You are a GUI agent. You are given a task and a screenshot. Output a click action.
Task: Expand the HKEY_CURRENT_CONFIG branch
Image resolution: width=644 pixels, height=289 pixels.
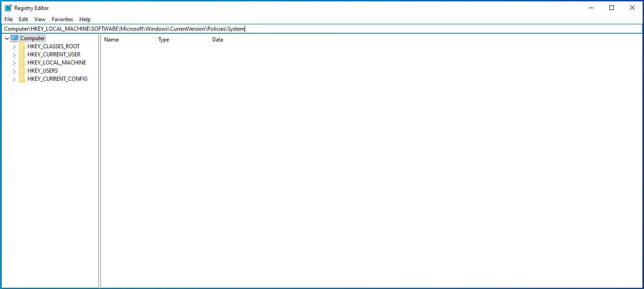coord(14,79)
